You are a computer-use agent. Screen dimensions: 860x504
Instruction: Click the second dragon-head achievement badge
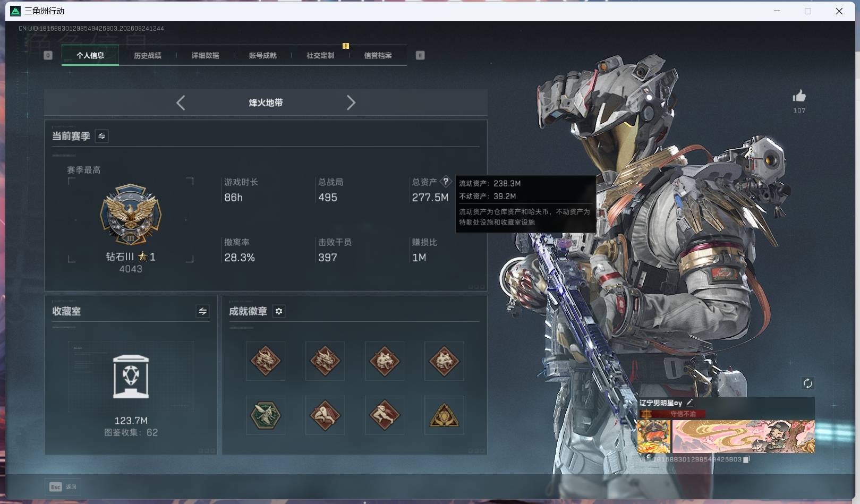(325, 361)
